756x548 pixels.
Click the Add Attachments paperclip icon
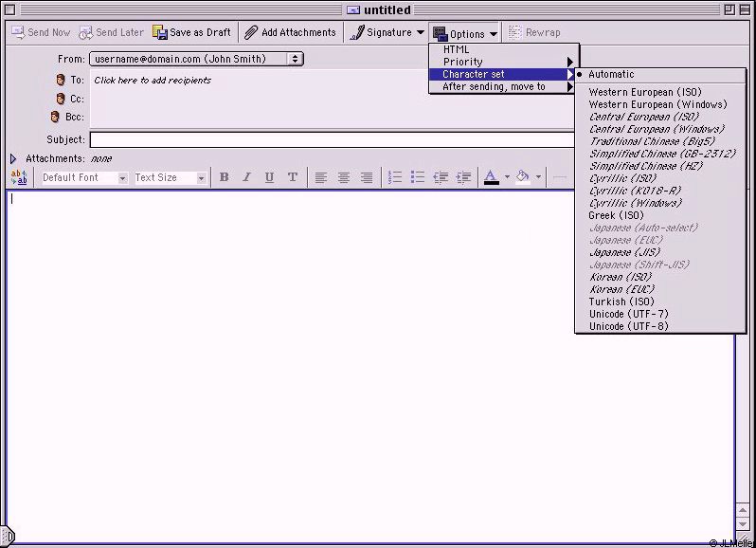[x=251, y=32]
